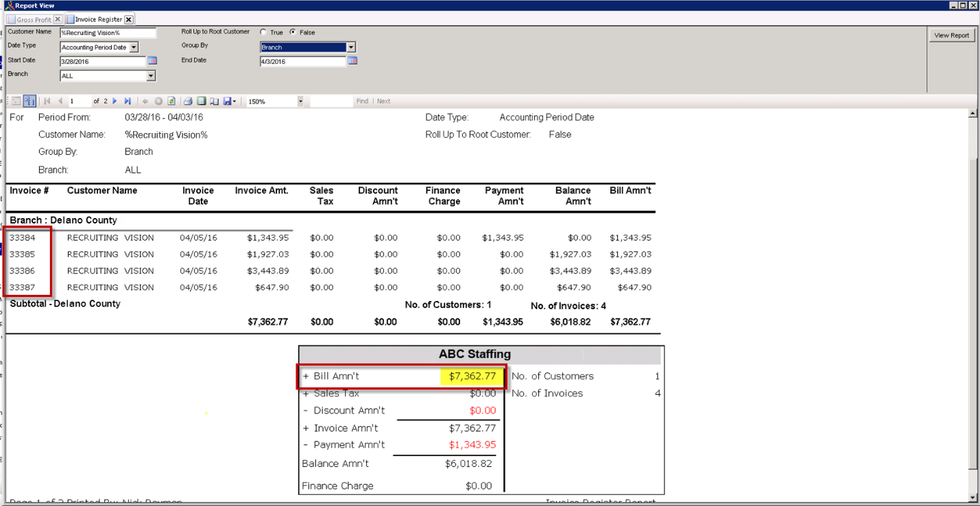Click the current page number box
Screen dimensions: 980x506
coord(80,101)
